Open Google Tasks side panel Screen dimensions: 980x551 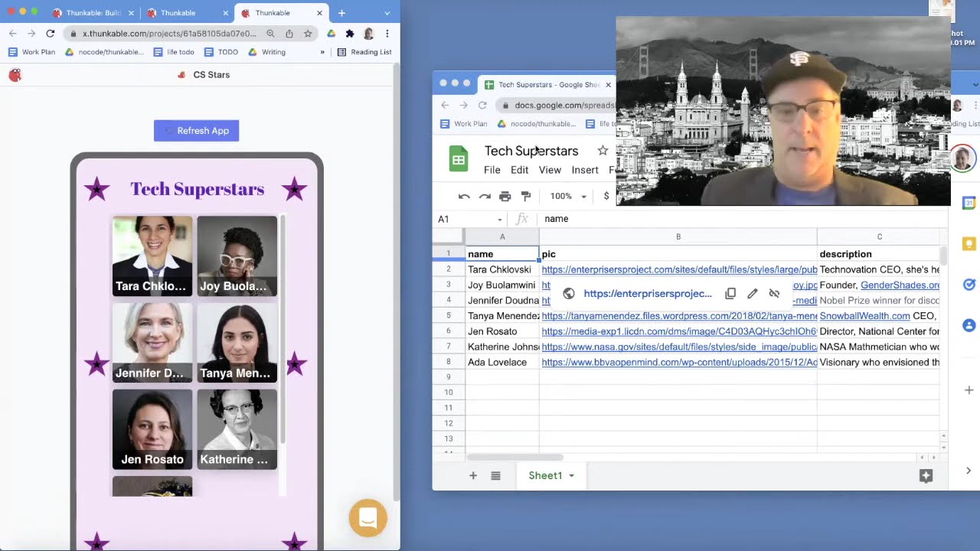[x=969, y=285]
